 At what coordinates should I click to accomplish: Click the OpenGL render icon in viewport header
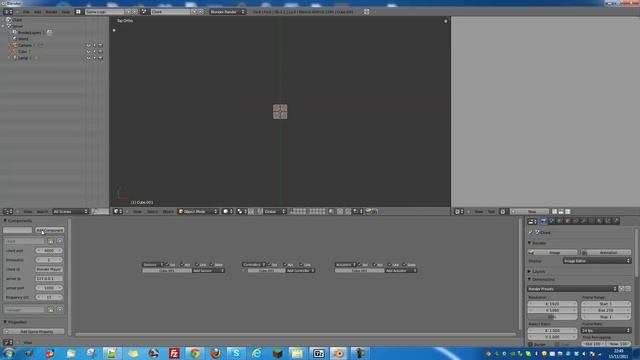tap(369, 211)
